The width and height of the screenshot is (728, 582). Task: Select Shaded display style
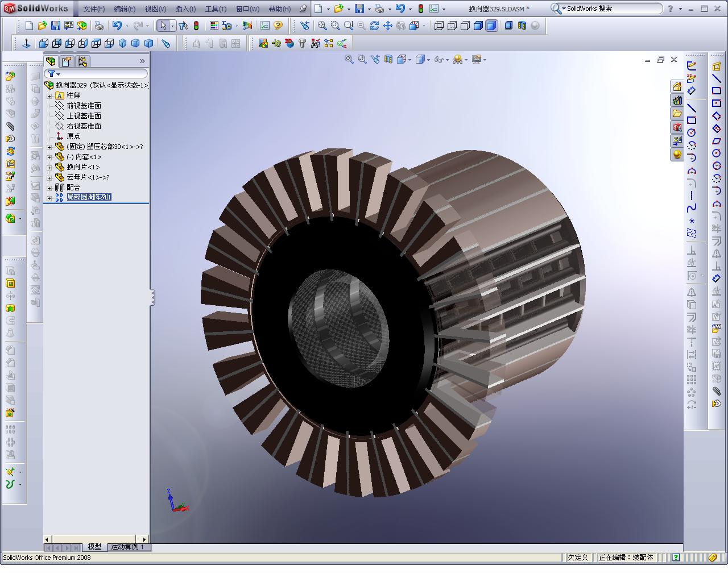491,26
